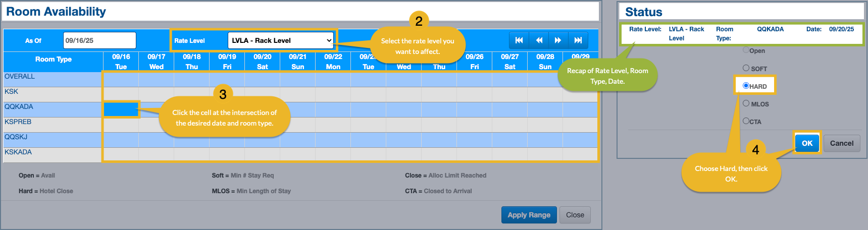Select the SOFT status option

click(746, 68)
